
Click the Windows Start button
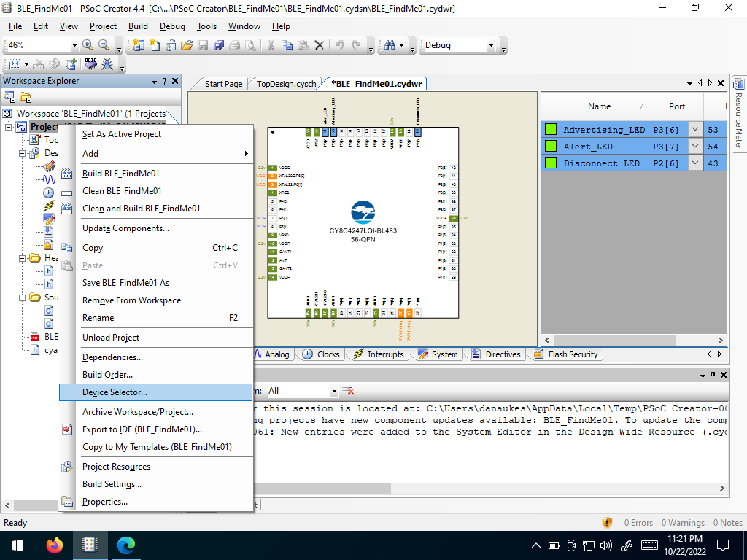(18, 545)
